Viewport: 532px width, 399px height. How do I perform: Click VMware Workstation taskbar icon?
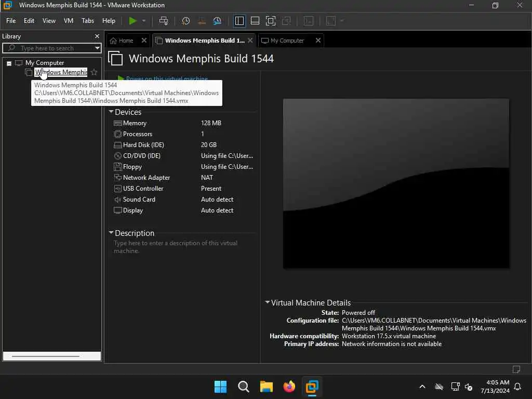point(312,387)
